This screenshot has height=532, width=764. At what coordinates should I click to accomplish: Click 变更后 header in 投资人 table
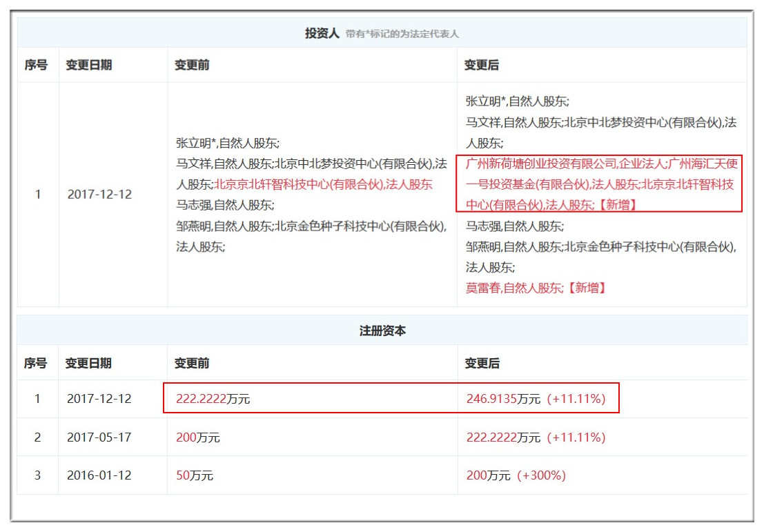pyautogui.click(x=482, y=65)
